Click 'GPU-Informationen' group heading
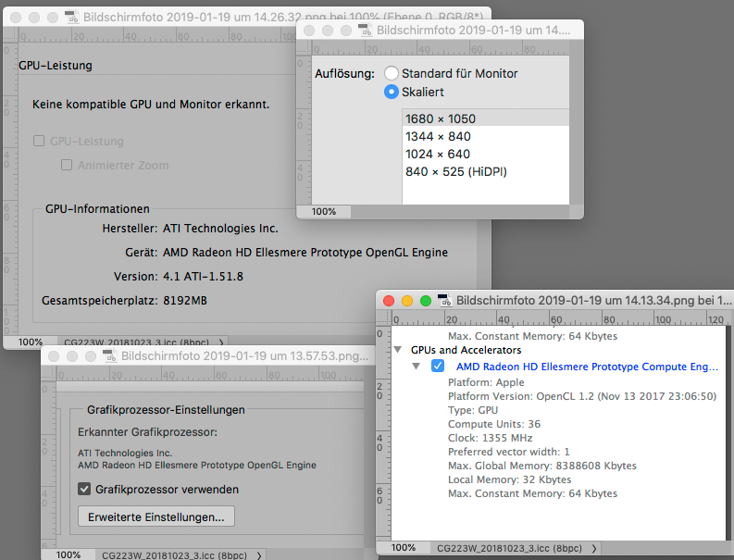The image size is (734, 560). click(x=97, y=209)
